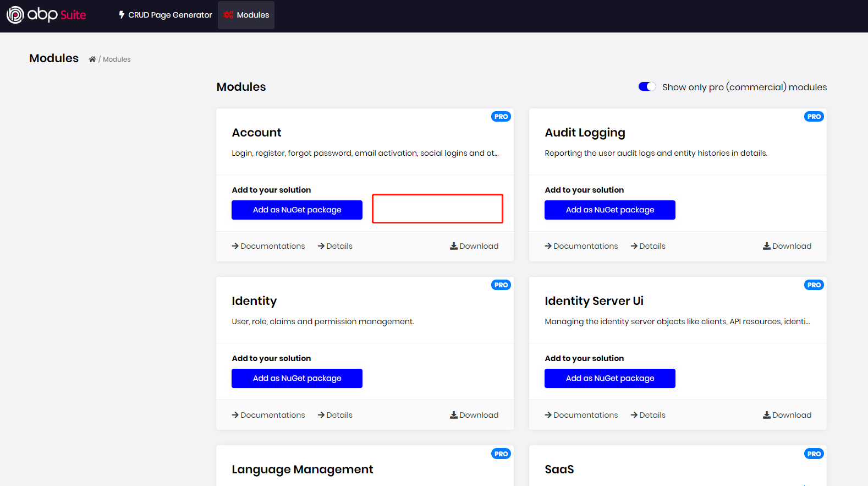Add Identity module as NuGet package

pos(296,378)
